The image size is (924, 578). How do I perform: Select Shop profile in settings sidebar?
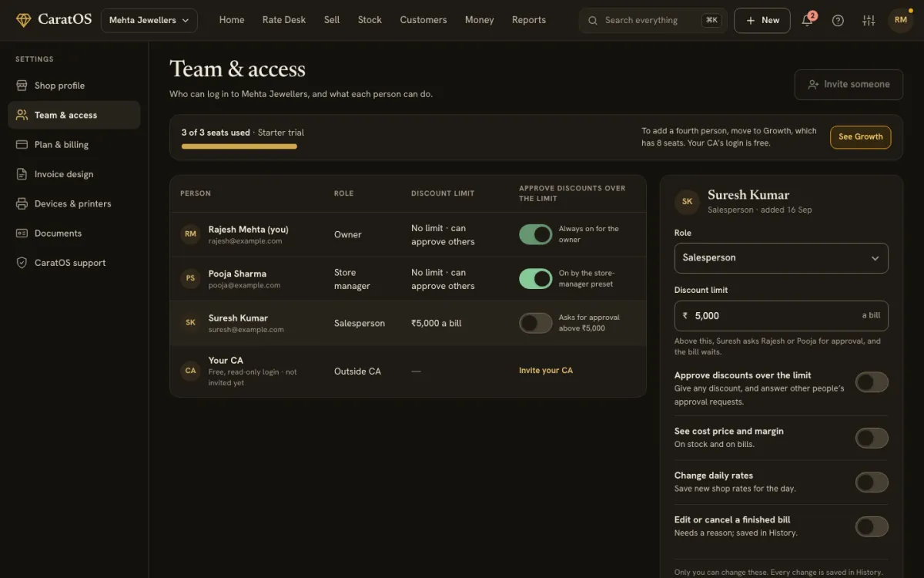tap(74, 86)
